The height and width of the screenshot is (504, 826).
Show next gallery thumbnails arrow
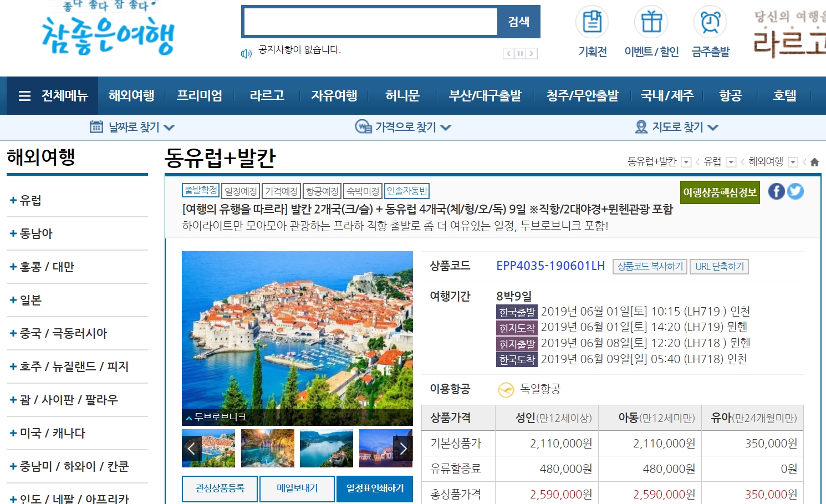point(403,448)
